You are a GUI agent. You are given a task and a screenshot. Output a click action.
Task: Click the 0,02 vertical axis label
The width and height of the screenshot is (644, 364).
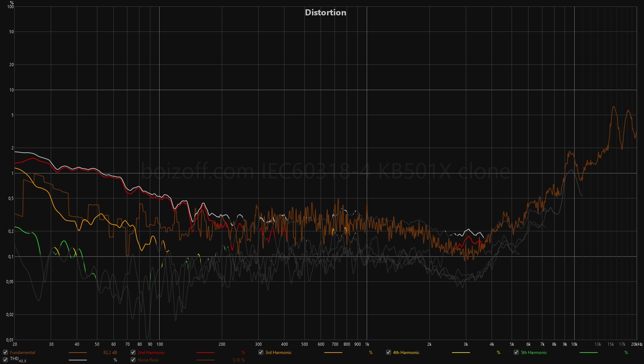tap(10, 315)
